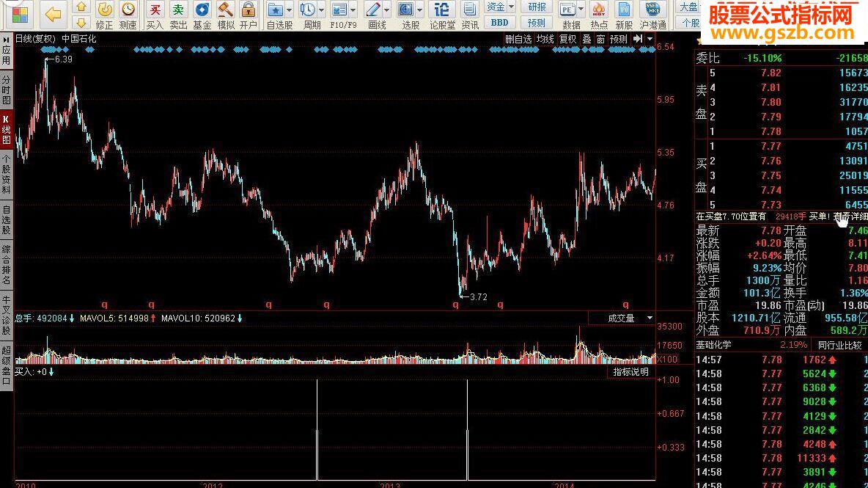Click the yellow down arrow icon
The height and width of the screenshot is (488, 868).
(81, 23)
